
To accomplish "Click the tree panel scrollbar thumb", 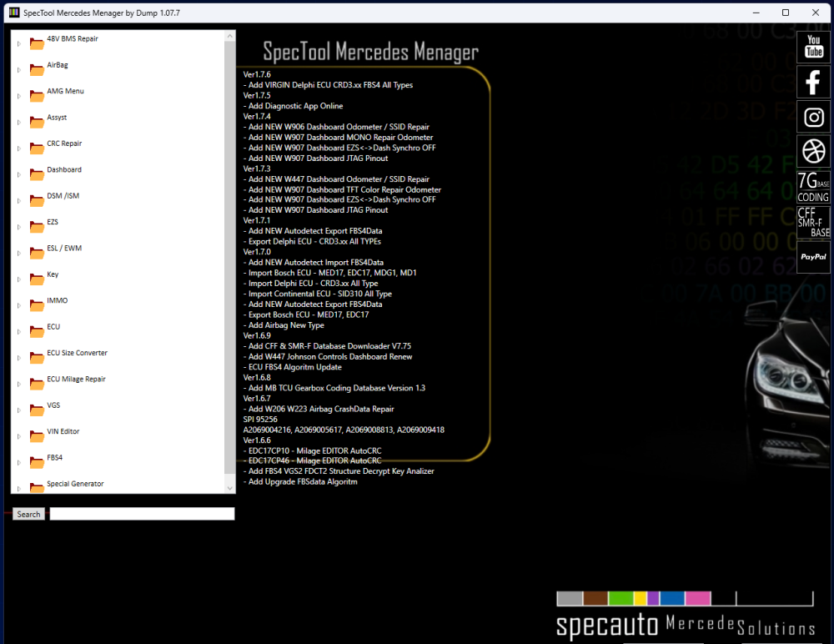I will click(x=230, y=257).
